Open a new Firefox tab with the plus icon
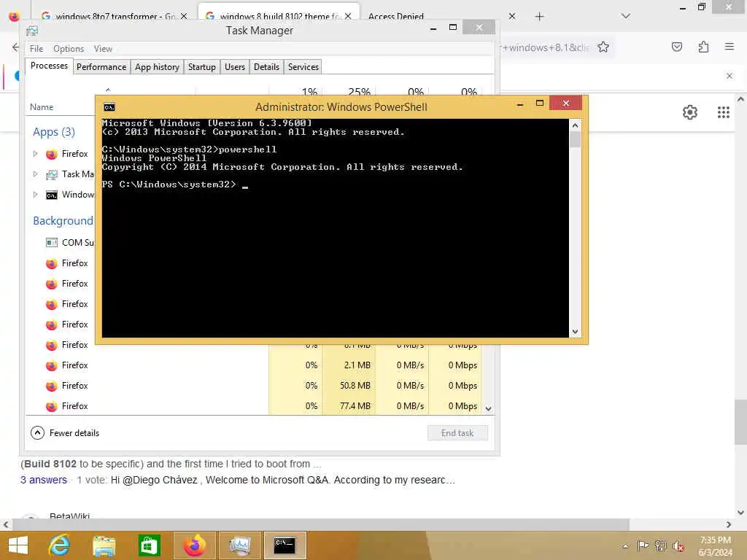Viewport: 747px width, 560px height. click(539, 17)
